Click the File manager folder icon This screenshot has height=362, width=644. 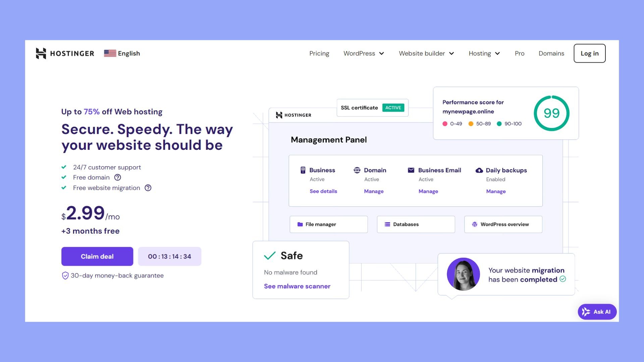[x=300, y=224]
